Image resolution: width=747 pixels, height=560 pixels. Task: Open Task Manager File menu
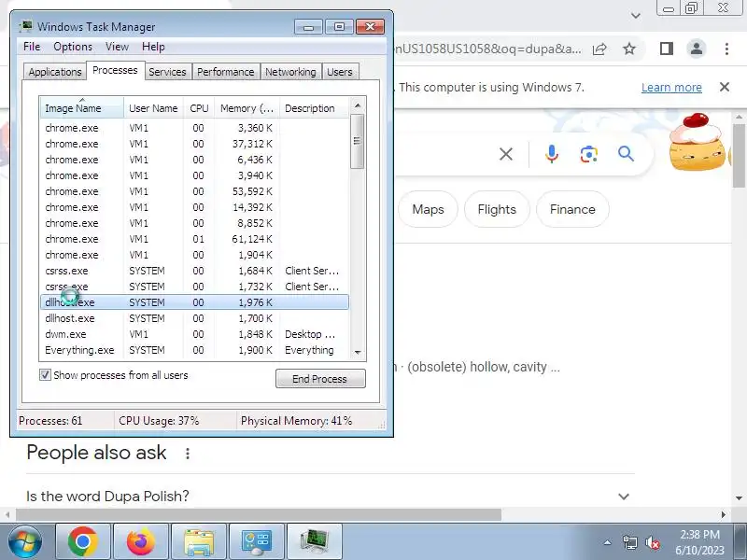click(32, 47)
